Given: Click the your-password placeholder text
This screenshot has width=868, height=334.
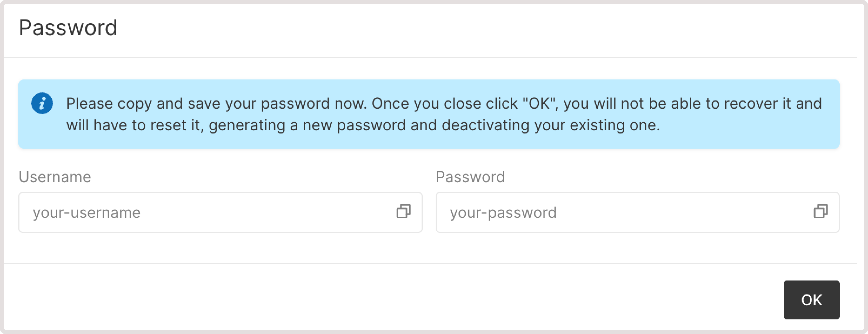Looking at the screenshot, I should 503,213.
